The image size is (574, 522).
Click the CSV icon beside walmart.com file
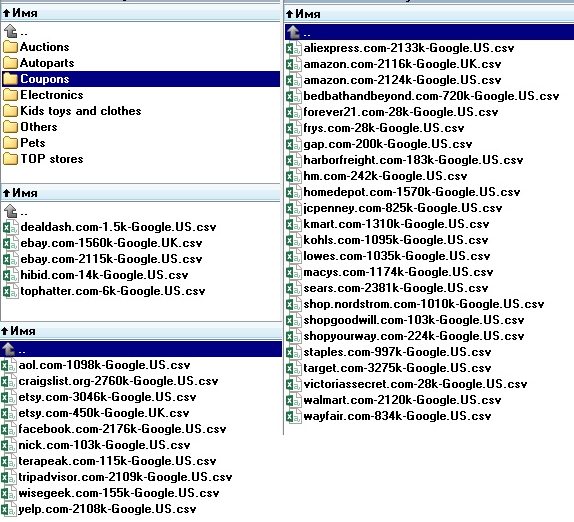click(x=294, y=400)
